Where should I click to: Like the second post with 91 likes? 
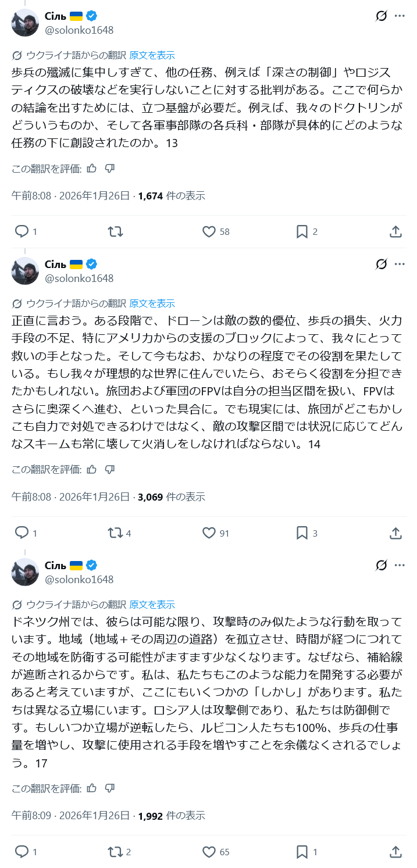pos(209,533)
